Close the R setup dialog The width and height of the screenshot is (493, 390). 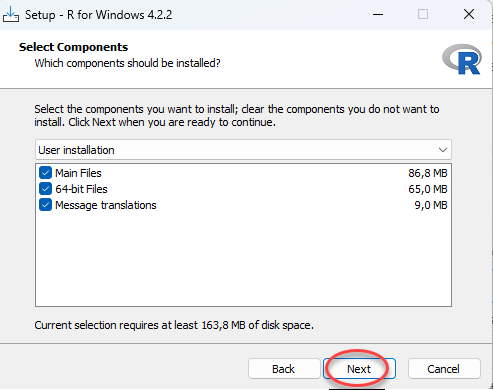[x=469, y=14]
